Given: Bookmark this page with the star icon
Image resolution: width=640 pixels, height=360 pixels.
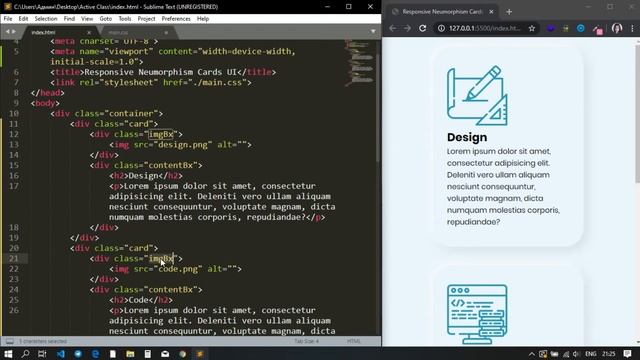Looking at the screenshot, I should click(531, 28).
